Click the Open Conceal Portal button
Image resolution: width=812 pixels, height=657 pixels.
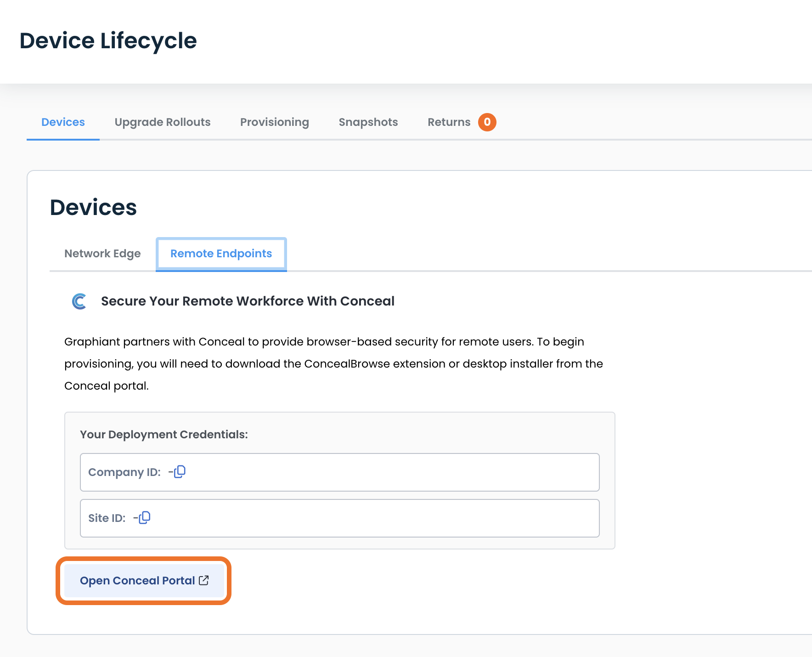(x=144, y=581)
